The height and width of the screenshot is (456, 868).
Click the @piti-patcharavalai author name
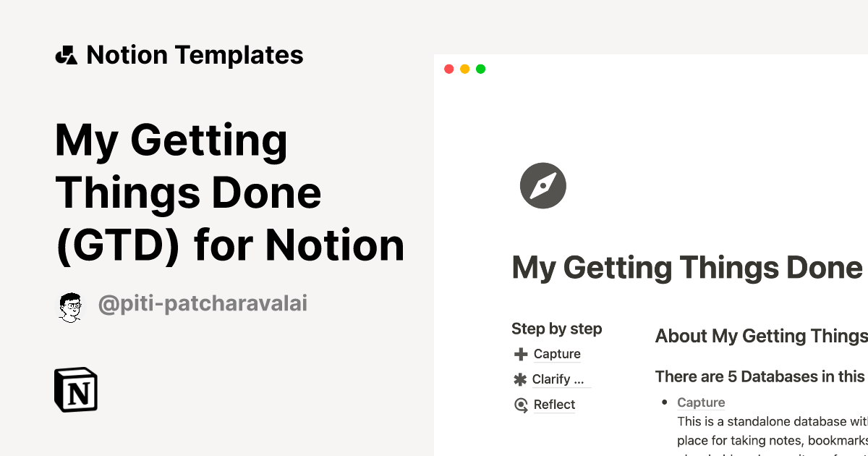pos(203,304)
